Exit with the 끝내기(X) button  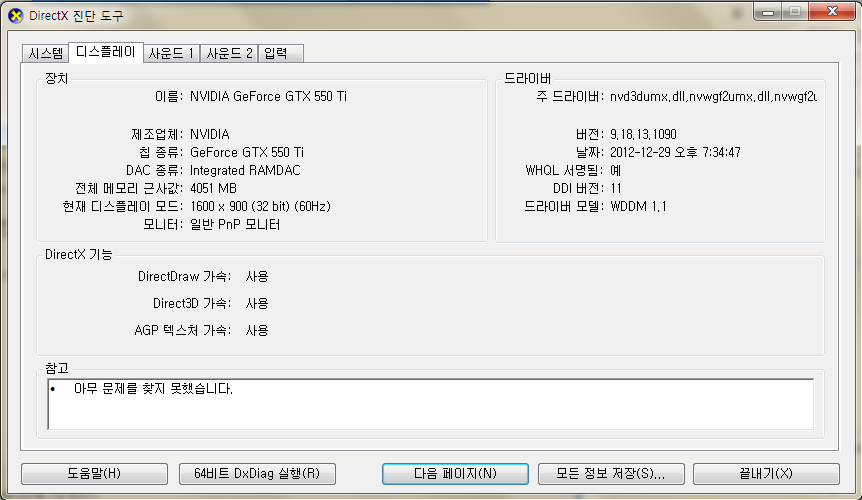[x=766, y=474]
